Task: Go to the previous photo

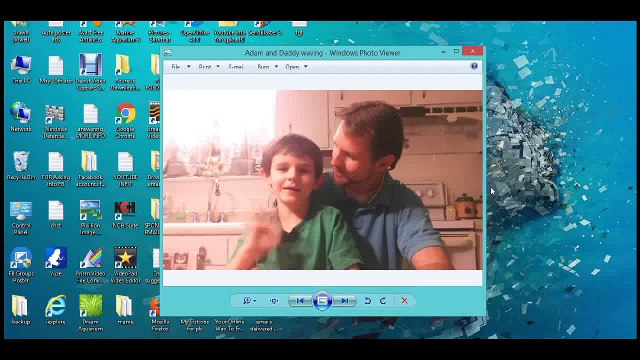Action: tap(300, 301)
